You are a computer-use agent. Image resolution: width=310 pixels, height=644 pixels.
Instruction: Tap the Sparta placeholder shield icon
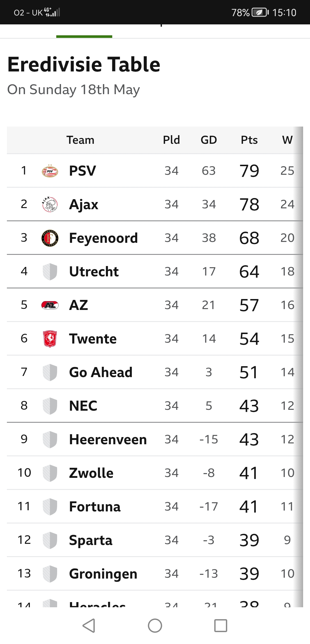tap(50, 540)
